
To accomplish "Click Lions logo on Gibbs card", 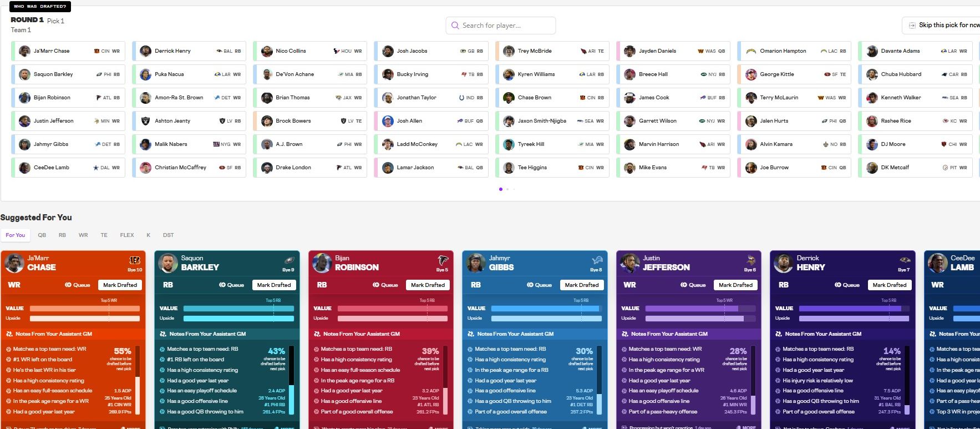I will click(597, 260).
